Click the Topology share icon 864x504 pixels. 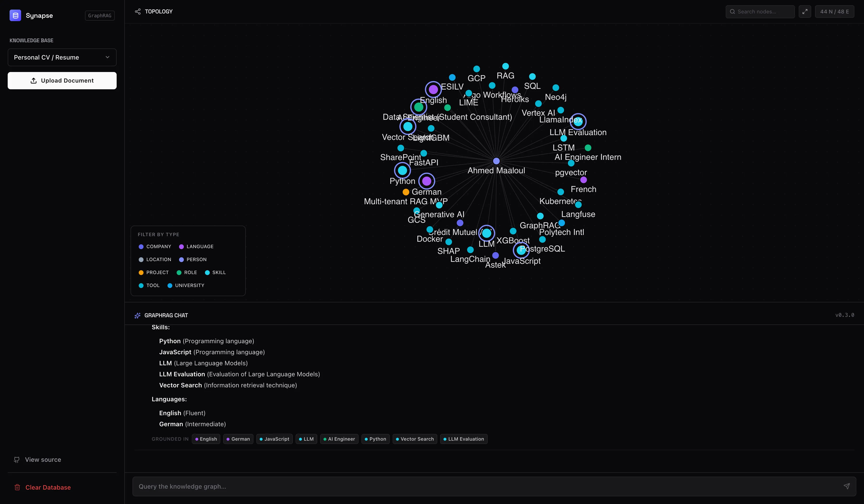point(138,12)
